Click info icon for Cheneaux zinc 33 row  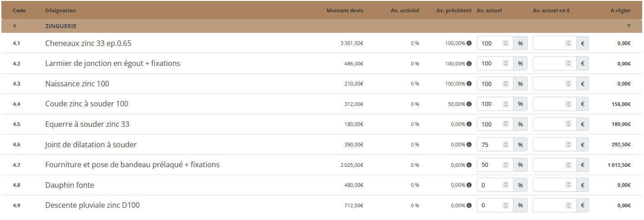click(469, 43)
